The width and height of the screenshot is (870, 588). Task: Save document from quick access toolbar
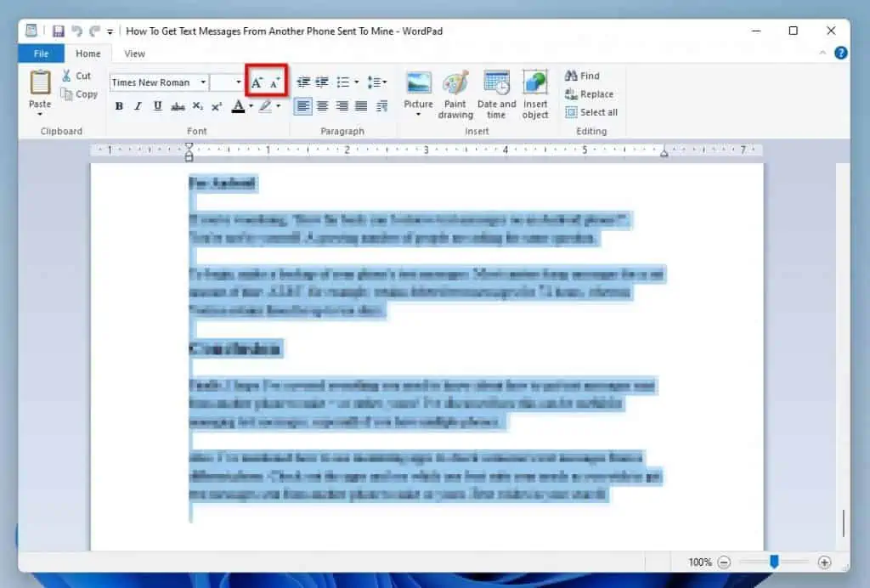pyautogui.click(x=58, y=31)
